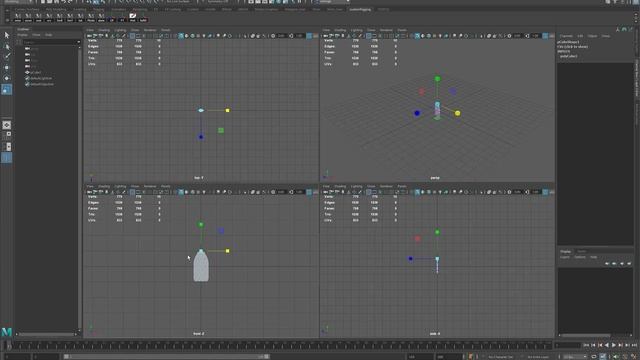
Task: Open Edit menu in Channel Box
Action: [x=580, y=36]
